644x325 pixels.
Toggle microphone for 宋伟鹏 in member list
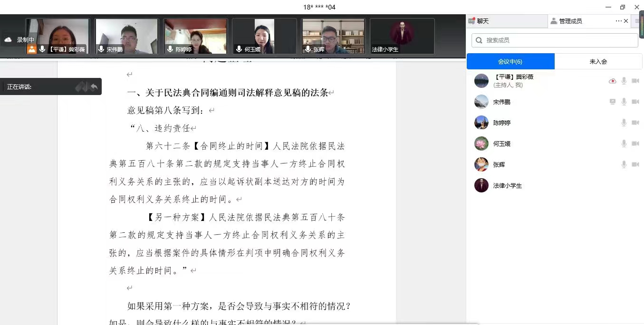[x=624, y=102]
